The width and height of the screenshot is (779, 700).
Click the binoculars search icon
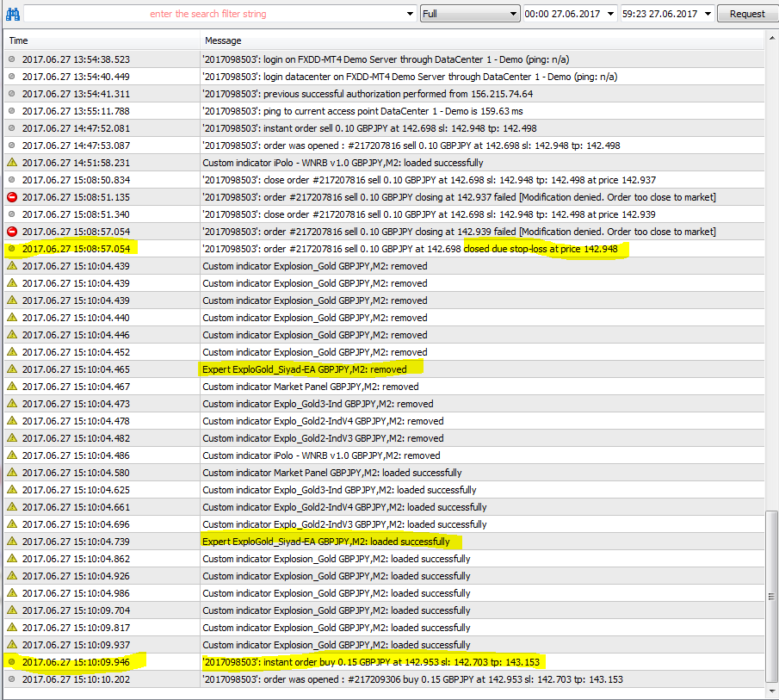pos(13,14)
